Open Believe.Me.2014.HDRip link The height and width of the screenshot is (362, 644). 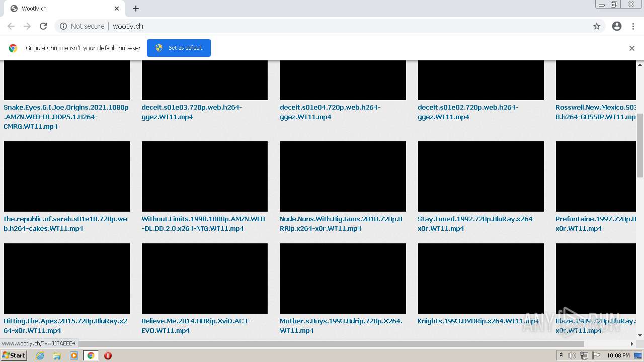point(196,326)
